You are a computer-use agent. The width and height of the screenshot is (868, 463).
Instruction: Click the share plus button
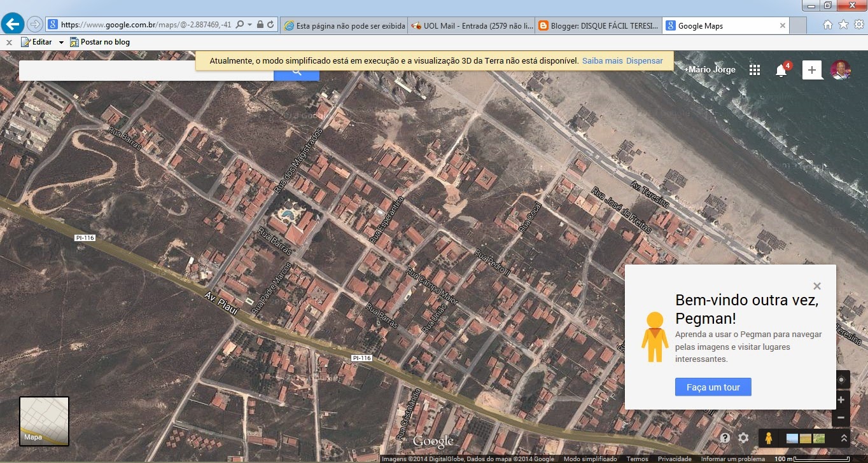812,70
